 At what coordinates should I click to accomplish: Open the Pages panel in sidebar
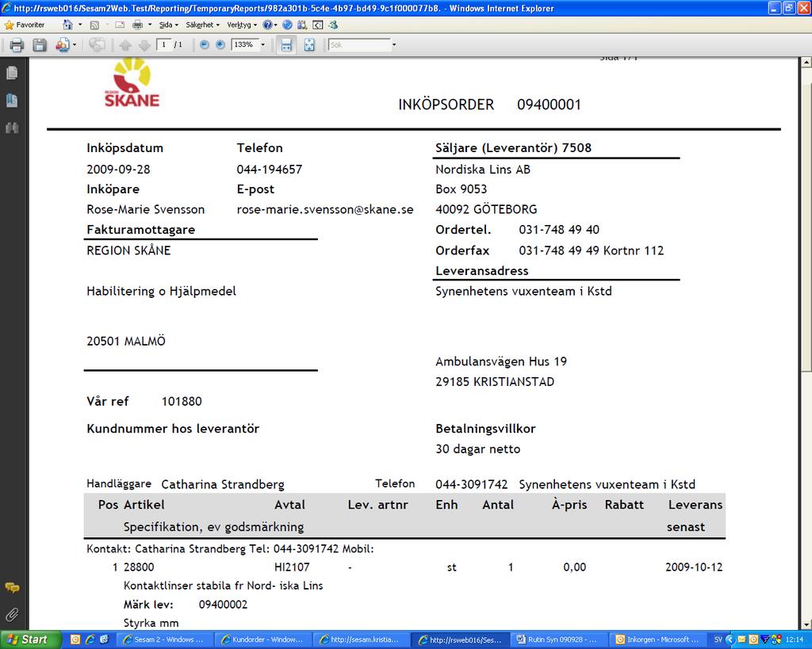tap(12, 73)
